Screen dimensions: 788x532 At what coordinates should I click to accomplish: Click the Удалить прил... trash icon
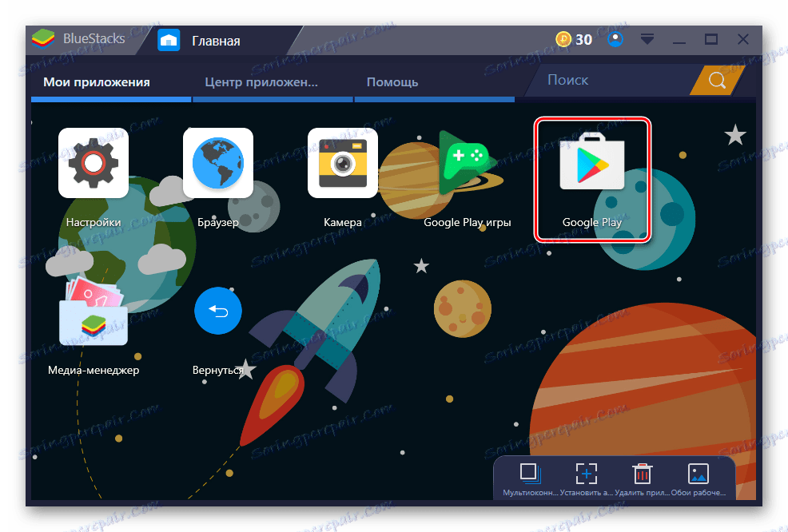pos(642,474)
